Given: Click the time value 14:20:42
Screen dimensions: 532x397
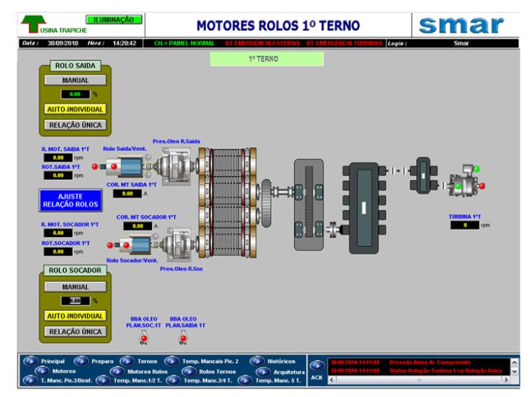Looking at the screenshot, I should click(x=124, y=43).
